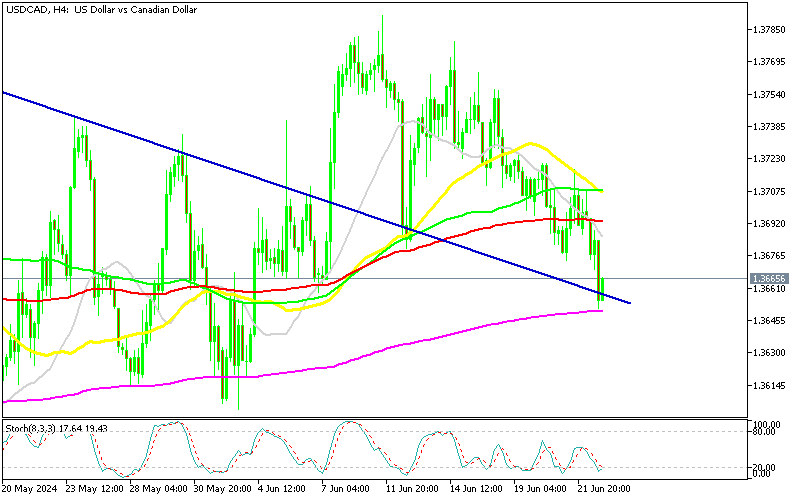Viewport: 800px width, 500px height.
Task: Click the 4 Jun 12:00 time label
Action: [x=284, y=488]
